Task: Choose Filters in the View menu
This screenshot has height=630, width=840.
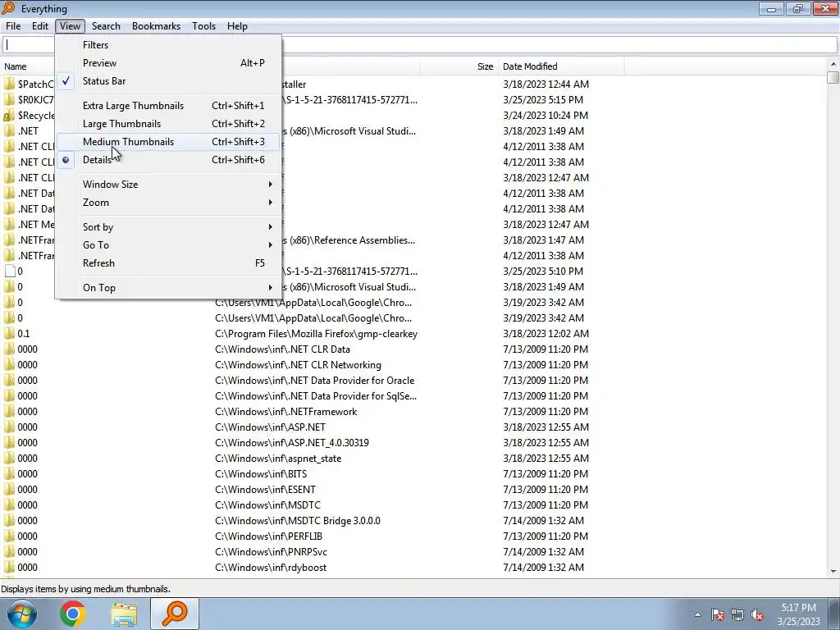Action: (x=168, y=45)
